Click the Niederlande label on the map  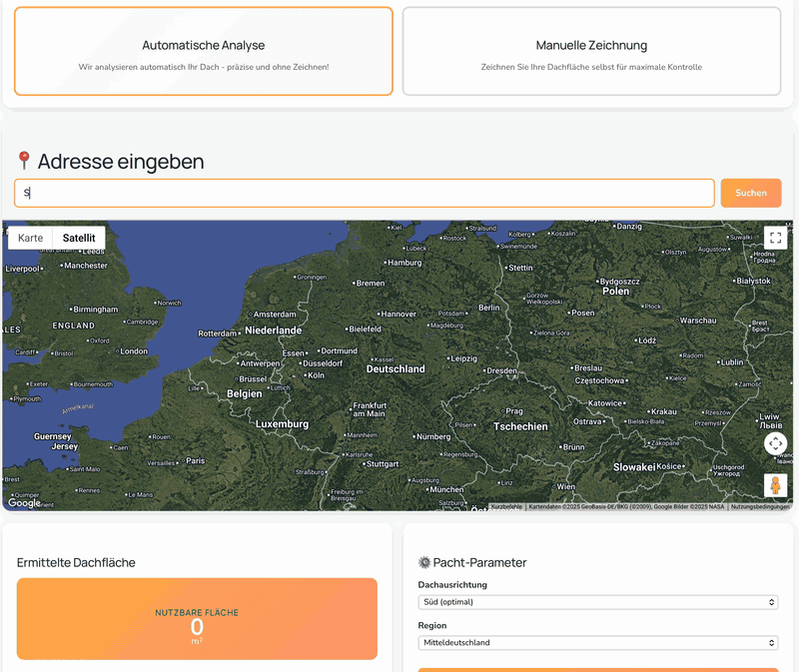(273, 331)
